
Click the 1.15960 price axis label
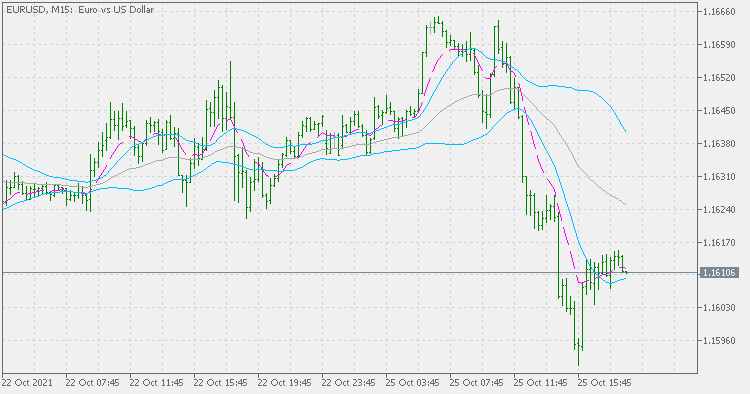[x=719, y=341]
